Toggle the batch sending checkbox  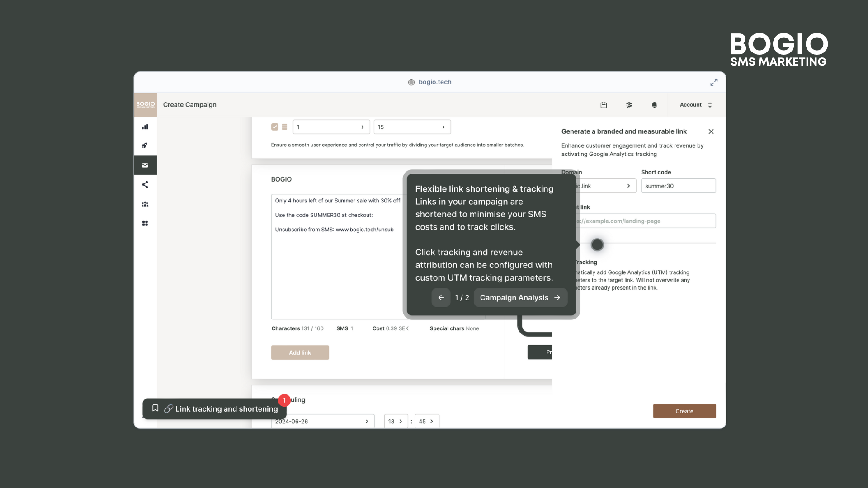point(274,127)
